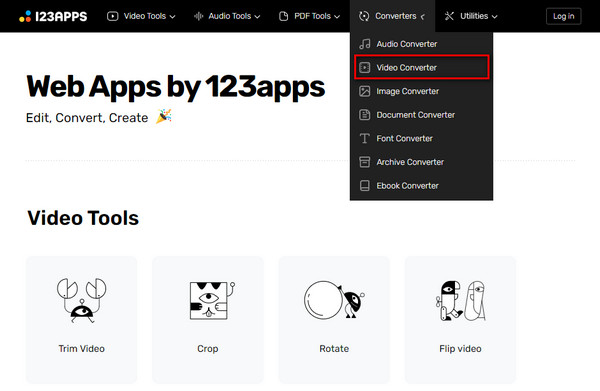600x391 pixels.
Task: Expand the Video Tools dropdown chevron
Action: coord(173,17)
